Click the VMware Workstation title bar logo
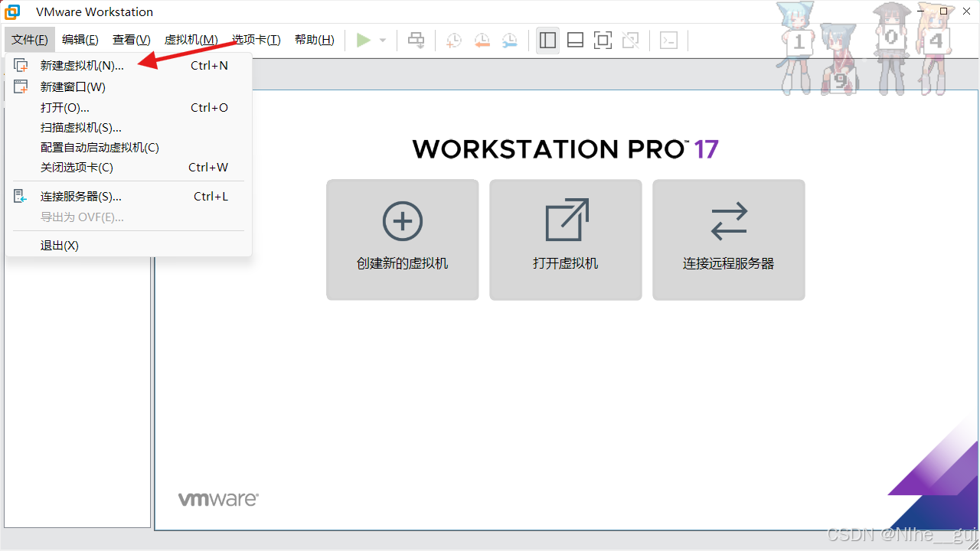Image resolution: width=980 pixels, height=551 pixels. [12, 11]
